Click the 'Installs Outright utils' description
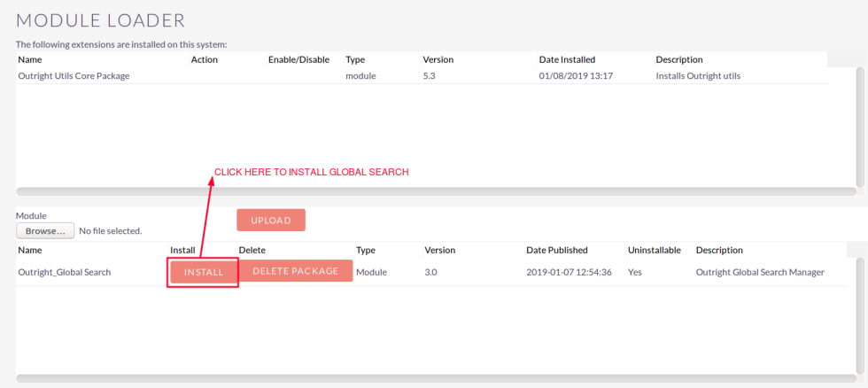 [698, 76]
